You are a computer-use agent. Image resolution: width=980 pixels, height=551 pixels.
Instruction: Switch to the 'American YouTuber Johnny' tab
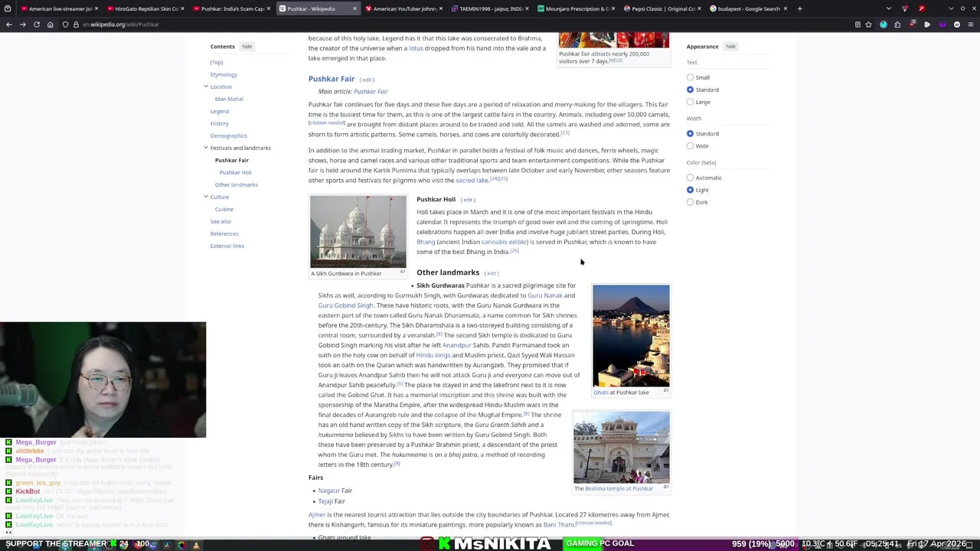click(404, 8)
